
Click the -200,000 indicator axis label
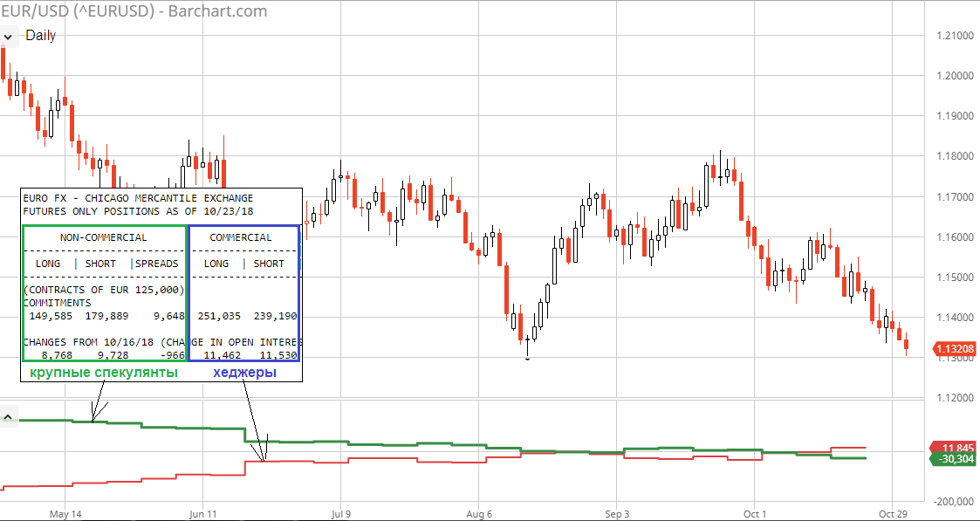coord(955,502)
